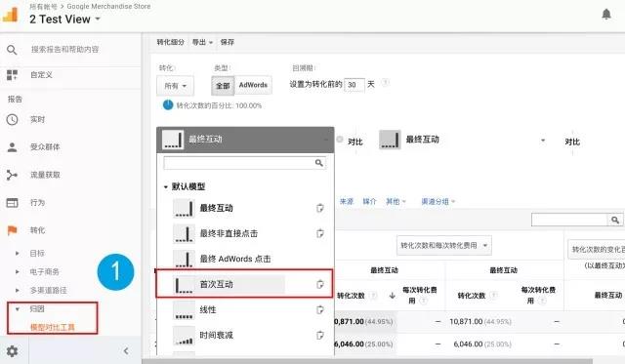Image resolution: width=625 pixels, height=364 pixels.
Task: Click the 保存 button
Action: (x=228, y=42)
